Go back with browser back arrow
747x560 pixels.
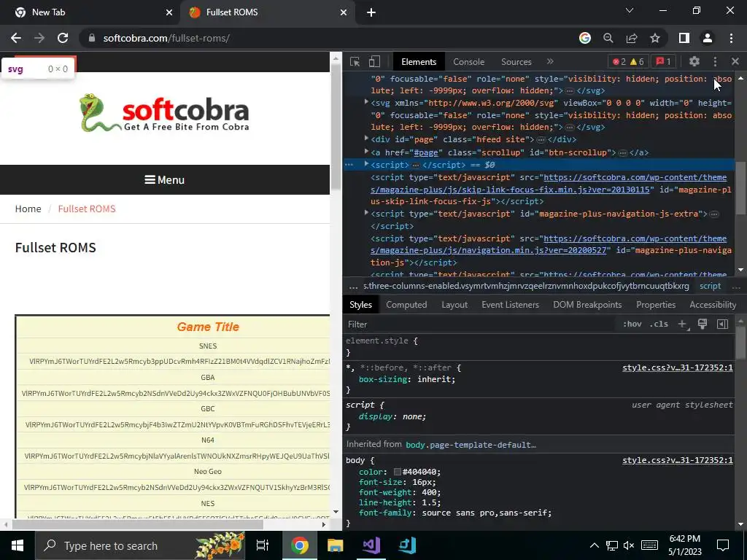click(16, 38)
